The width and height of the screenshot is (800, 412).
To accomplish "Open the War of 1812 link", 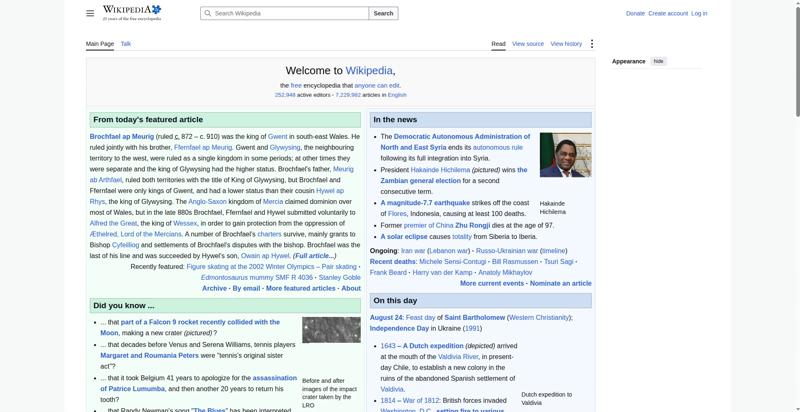I will pos(423,401).
